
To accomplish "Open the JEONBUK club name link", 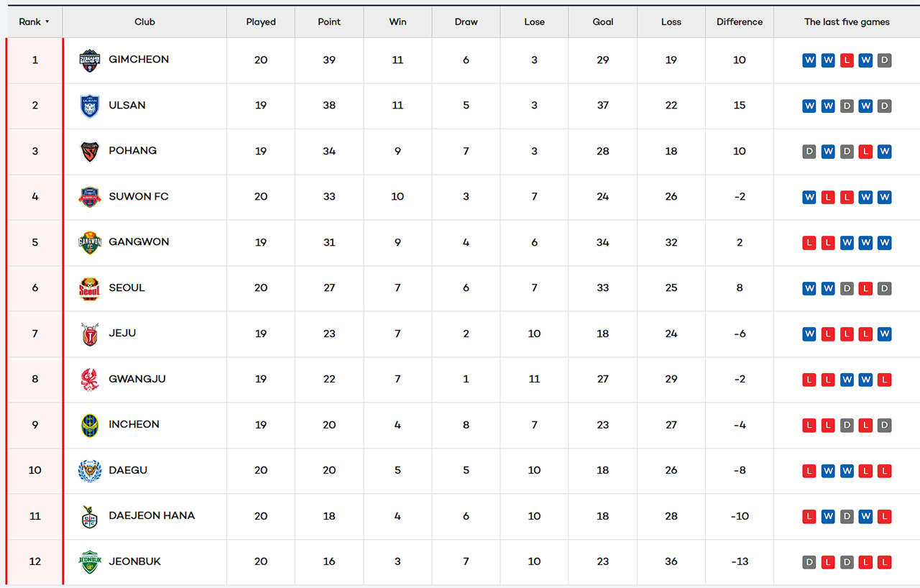I will (x=134, y=561).
